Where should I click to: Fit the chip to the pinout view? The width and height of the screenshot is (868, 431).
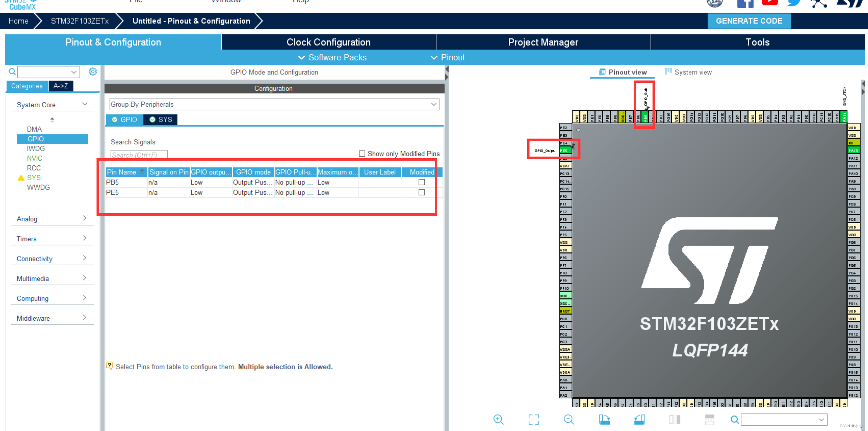(x=534, y=419)
